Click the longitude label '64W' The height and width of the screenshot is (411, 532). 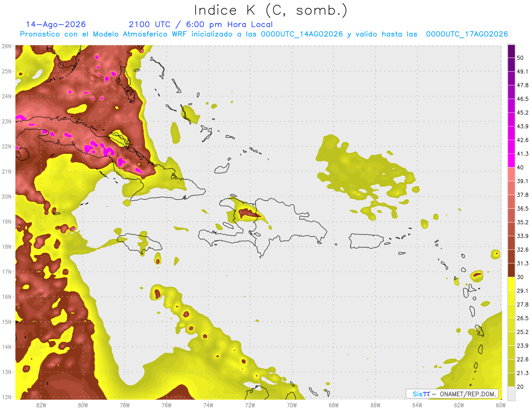pos(417,405)
